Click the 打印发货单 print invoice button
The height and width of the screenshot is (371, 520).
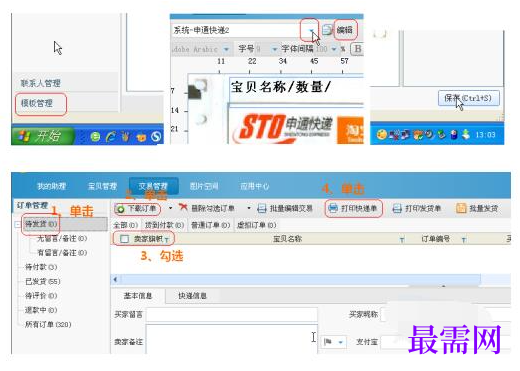click(417, 209)
